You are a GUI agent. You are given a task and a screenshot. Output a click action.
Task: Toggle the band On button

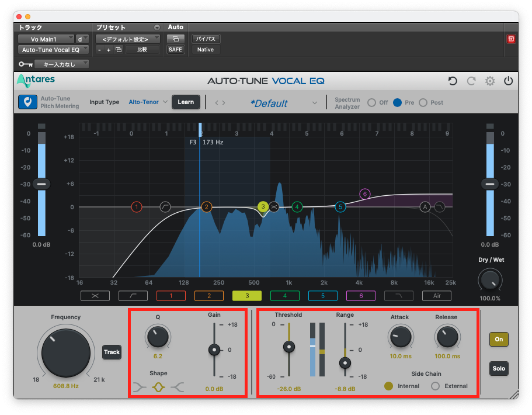tap(499, 339)
